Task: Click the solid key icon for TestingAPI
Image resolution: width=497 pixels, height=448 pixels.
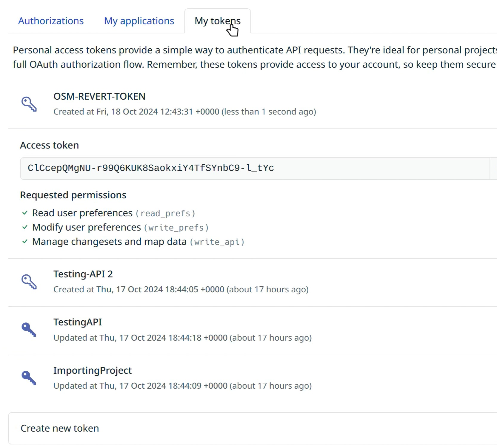Action: 29,330
